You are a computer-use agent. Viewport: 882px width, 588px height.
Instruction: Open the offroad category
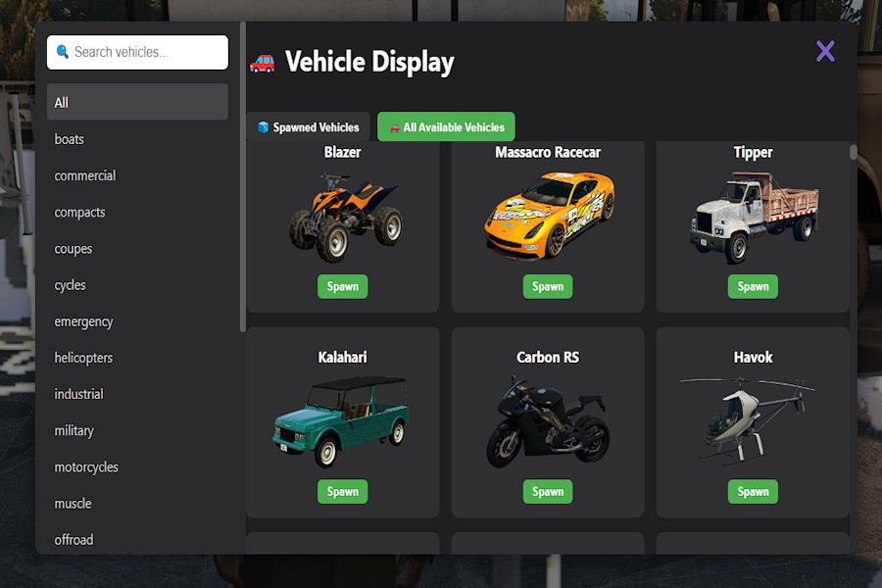tap(138, 540)
